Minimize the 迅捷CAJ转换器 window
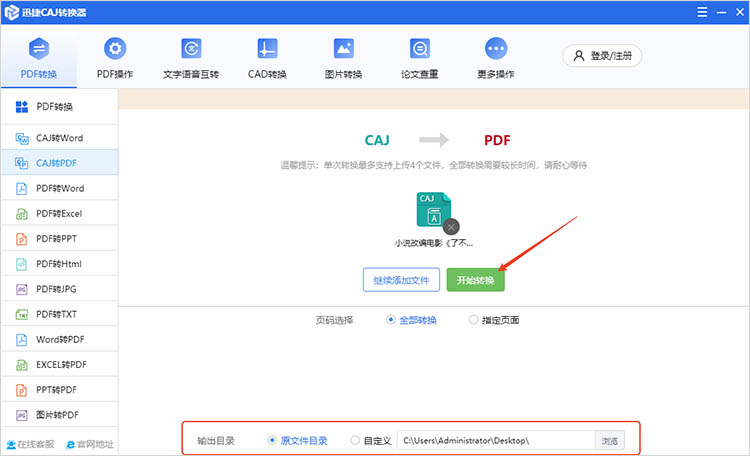Screen dimensions: 750x456 721,12
